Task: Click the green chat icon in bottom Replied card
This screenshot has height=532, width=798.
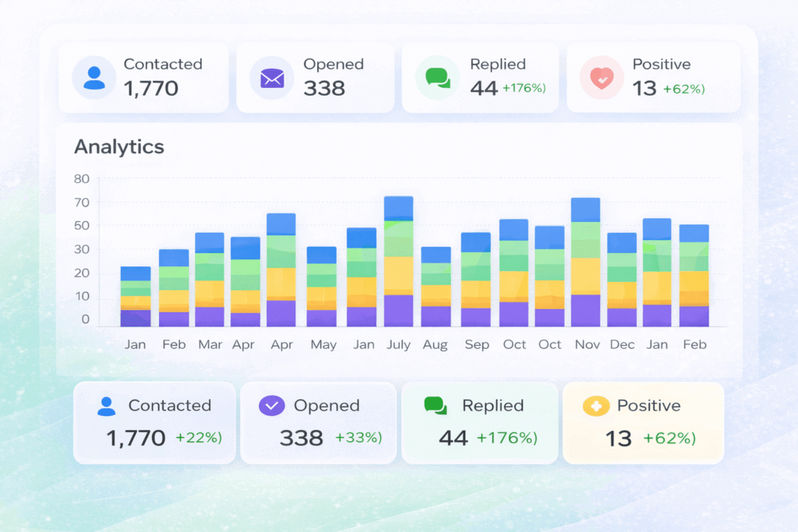Action: click(435, 406)
